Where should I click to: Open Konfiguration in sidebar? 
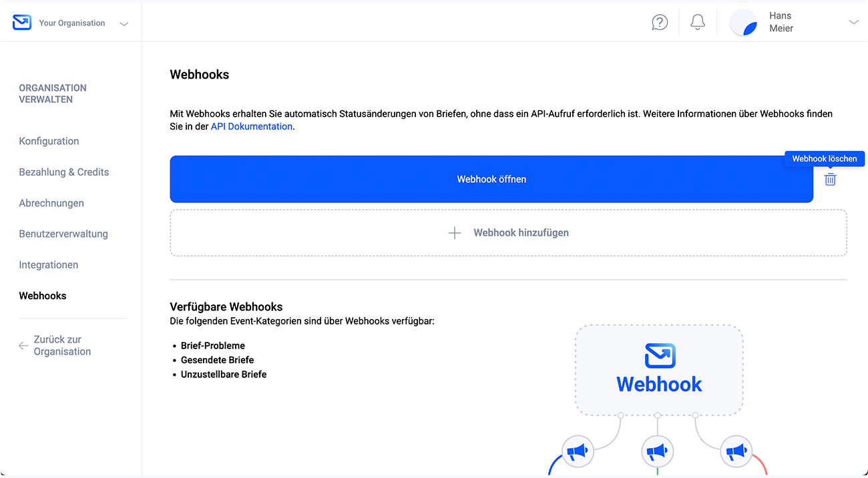point(49,141)
